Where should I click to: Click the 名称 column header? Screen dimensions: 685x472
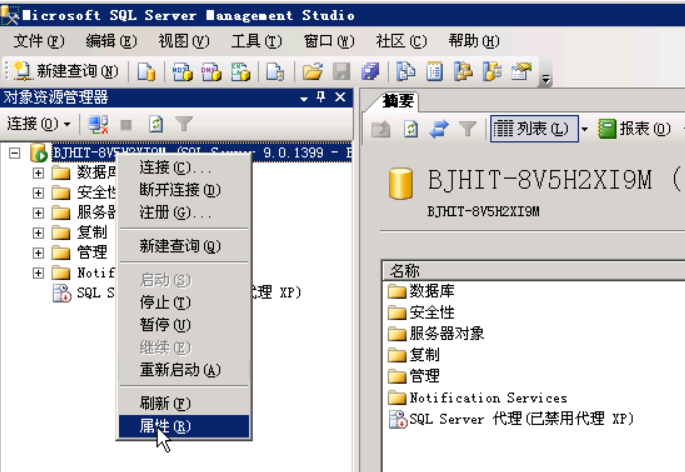point(534,271)
